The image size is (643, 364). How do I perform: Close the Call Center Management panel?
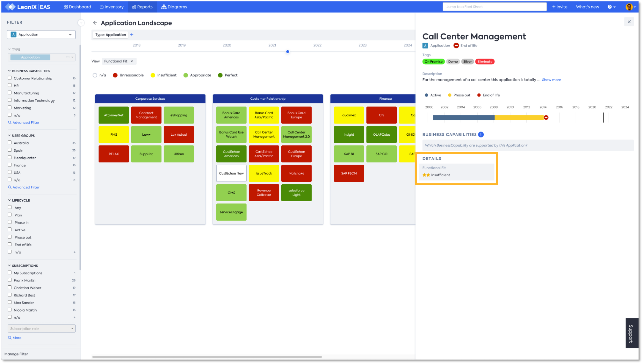click(629, 22)
